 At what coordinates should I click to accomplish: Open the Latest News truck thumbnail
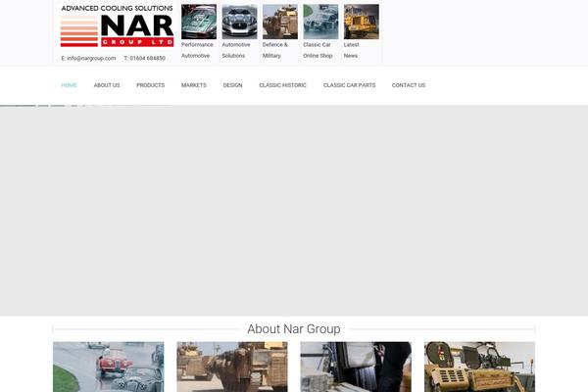[x=361, y=22]
